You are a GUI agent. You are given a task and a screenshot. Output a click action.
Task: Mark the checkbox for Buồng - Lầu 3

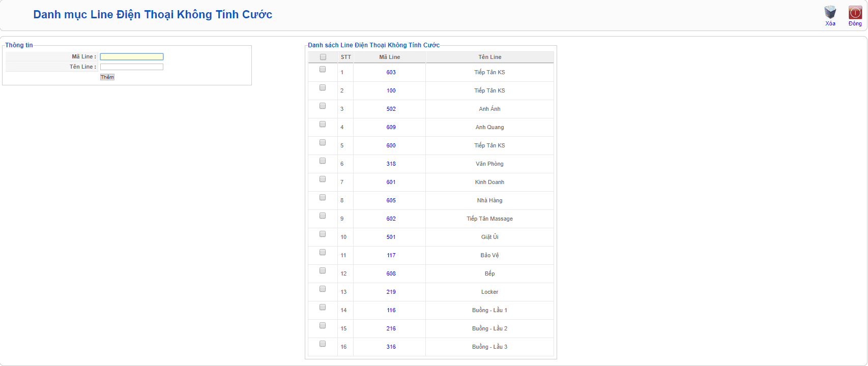point(323,344)
